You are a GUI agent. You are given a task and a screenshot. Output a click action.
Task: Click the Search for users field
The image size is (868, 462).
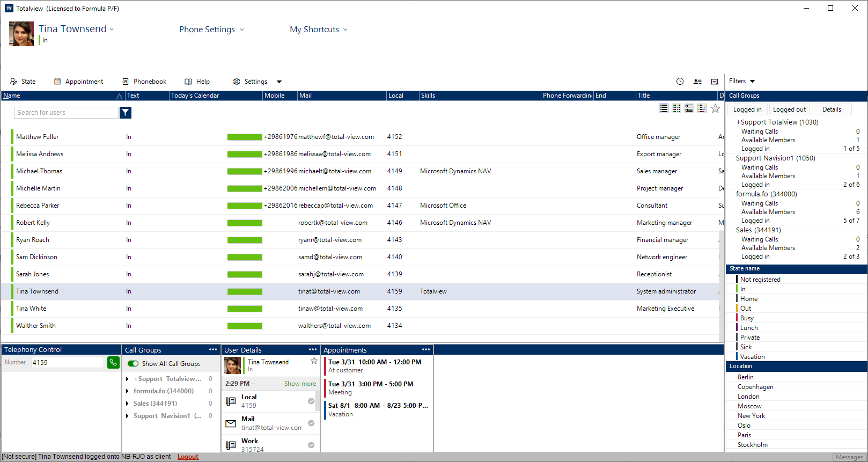(x=66, y=112)
